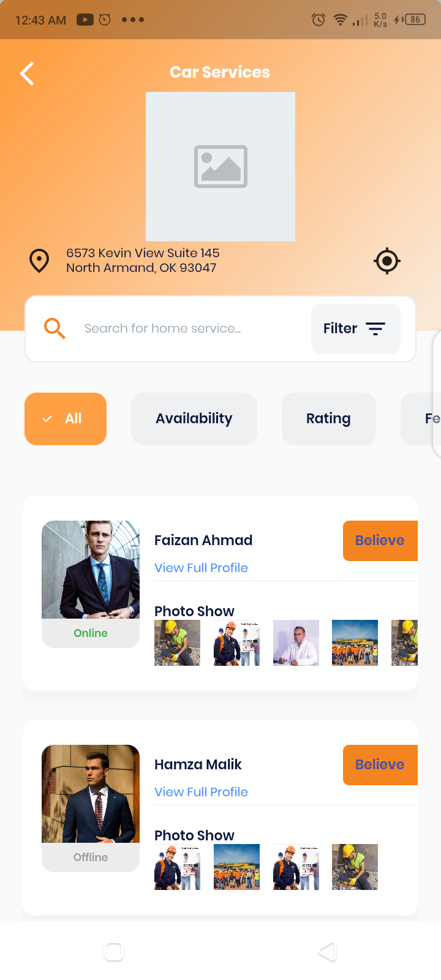Tap the Android recent apps square icon
The width and height of the screenshot is (441, 980).
point(114,951)
